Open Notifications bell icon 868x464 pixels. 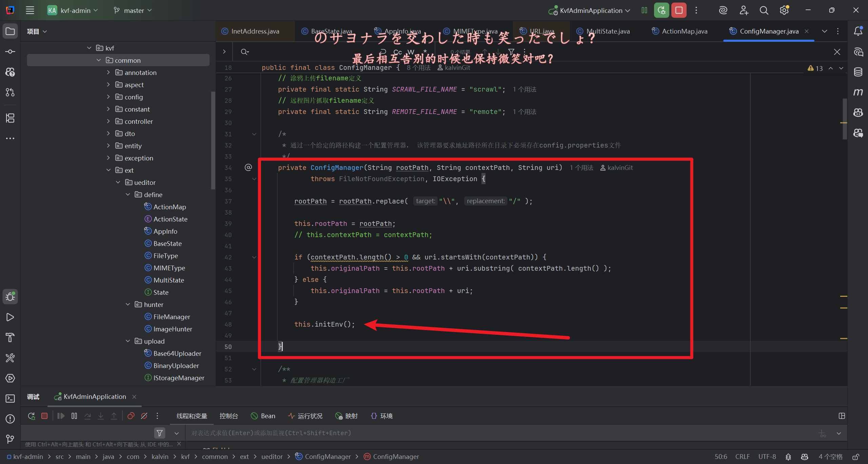coord(858,31)
